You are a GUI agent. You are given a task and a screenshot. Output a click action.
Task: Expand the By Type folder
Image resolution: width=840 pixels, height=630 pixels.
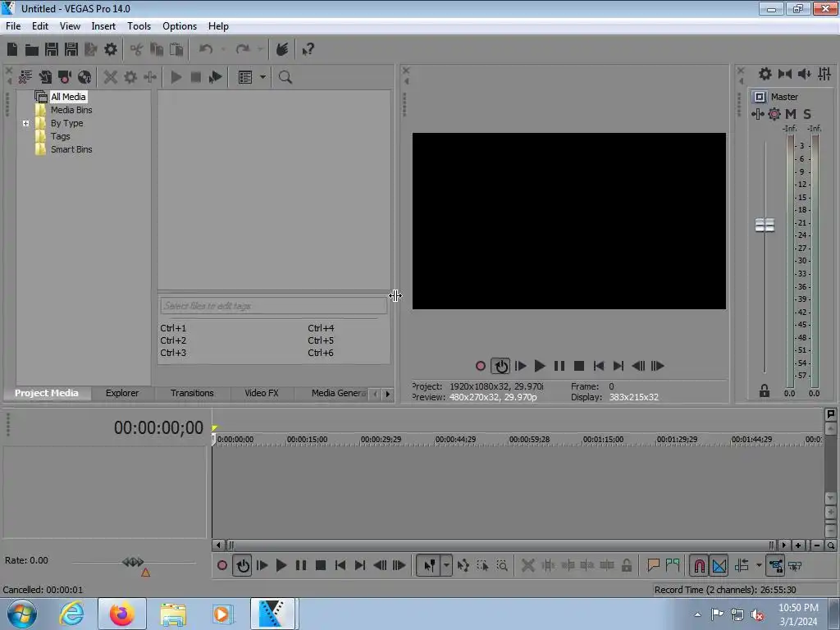[x=25, y=123]
